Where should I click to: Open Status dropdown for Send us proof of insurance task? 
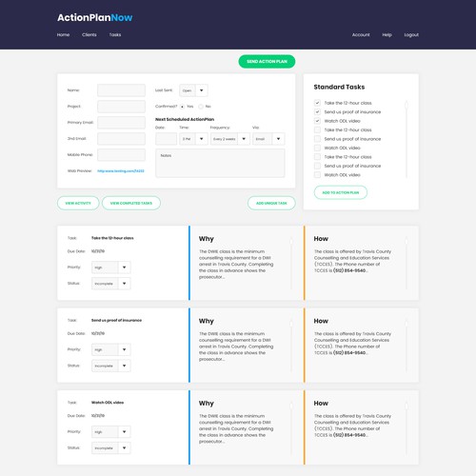point(111,366)
